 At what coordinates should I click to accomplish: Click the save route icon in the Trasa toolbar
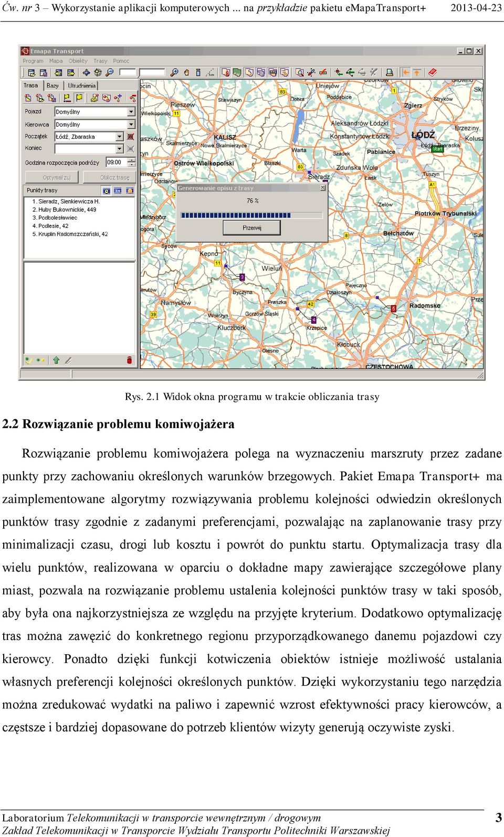click(51, 98)
